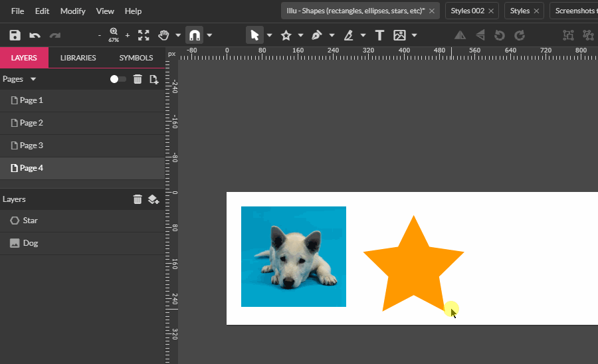Click the dog image on canvas
This screenshot has height=364, width=598.
(x=294, y=256)
